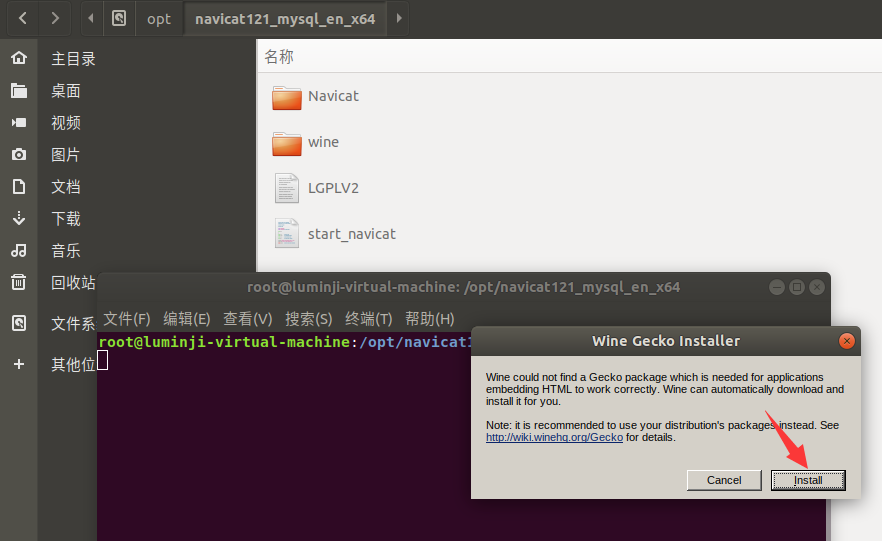Open the wiki.winehq.org/Gecko link
Screen dimensions: 882x541
(x=554, y=438)
